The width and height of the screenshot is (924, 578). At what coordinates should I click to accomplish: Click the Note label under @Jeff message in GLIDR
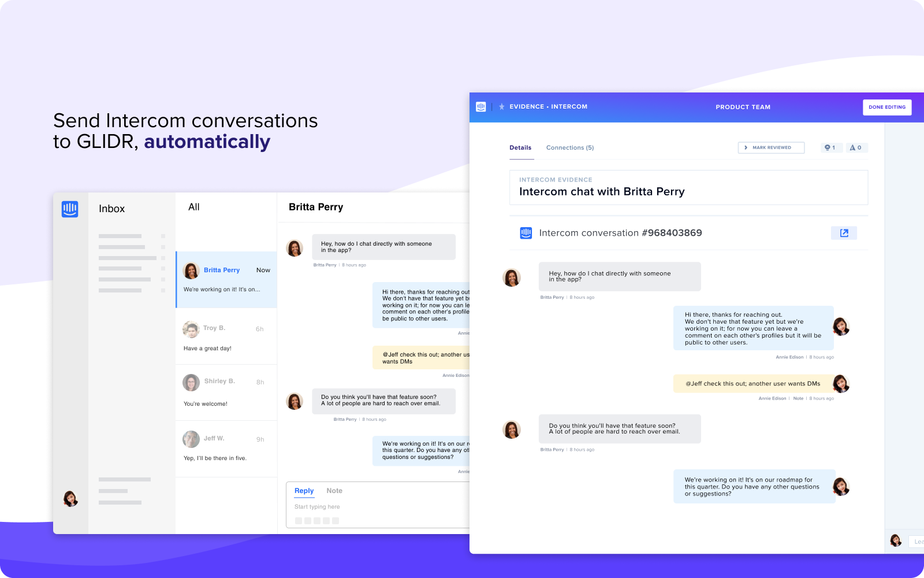[x=798, y=399]
